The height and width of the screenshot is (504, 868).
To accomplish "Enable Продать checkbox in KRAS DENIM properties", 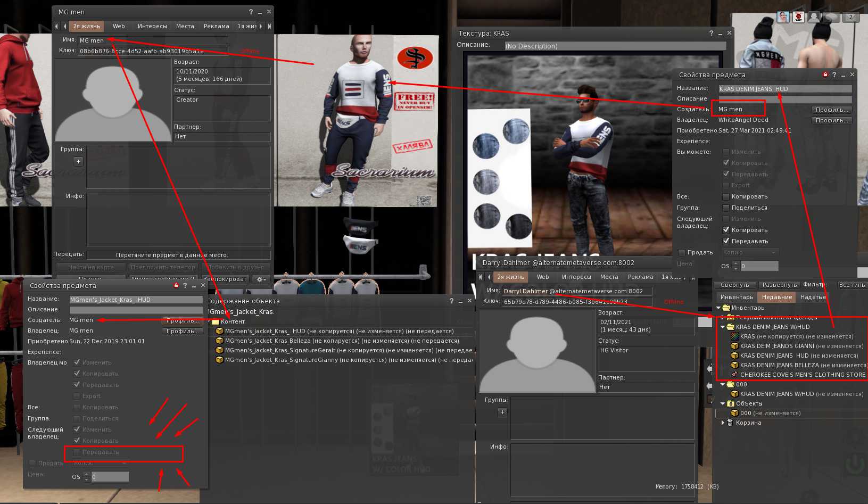I will (682, 252).
